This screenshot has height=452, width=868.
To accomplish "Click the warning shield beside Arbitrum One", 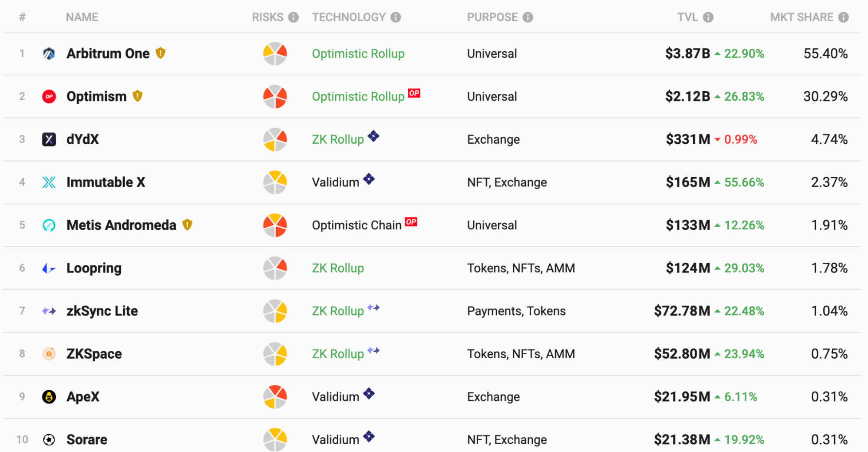I will [161, 53].
